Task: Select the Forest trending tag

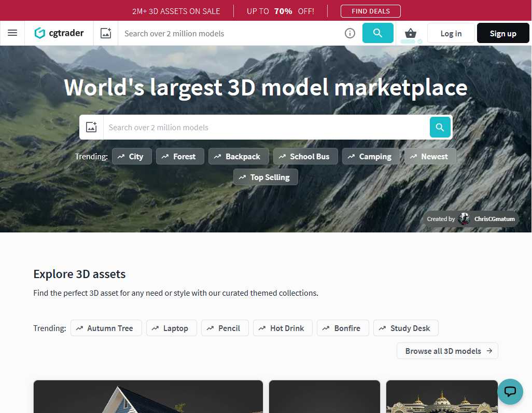Action: pos(179,156)
